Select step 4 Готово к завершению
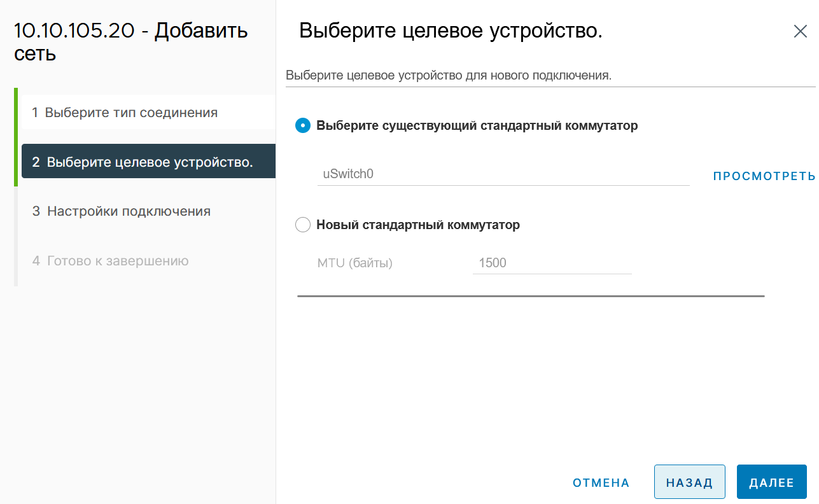 click(148, 261)
